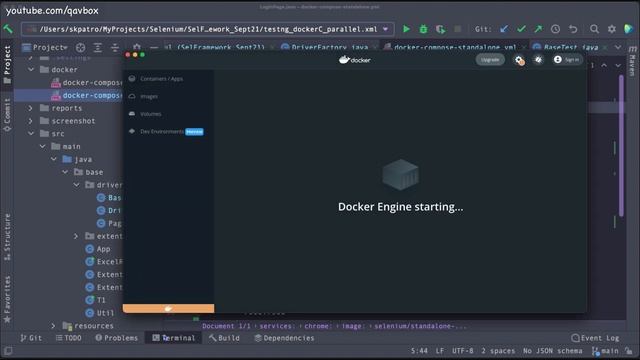Collapse the base package

pyautogui.click(x=65, y=172)
